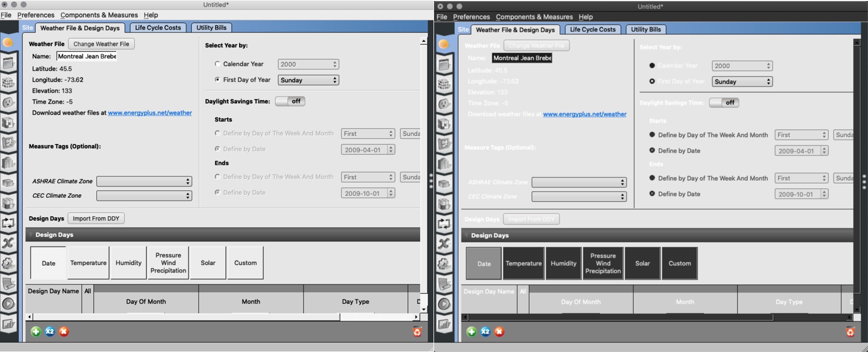The image size is (868, 352).
Task: Open Geometry floorplan icon in light window
Action: [x=8, y=143]
